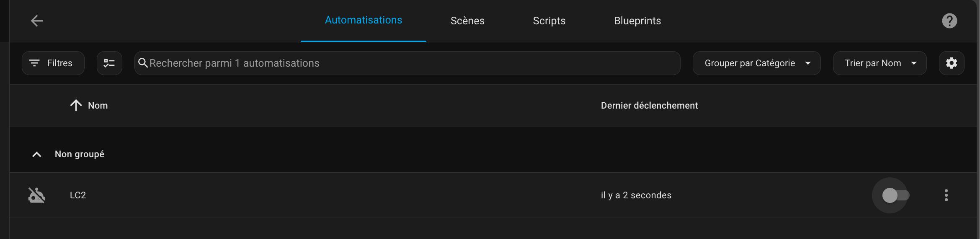Switch to the Scènes tab

(x=467, y=21)
